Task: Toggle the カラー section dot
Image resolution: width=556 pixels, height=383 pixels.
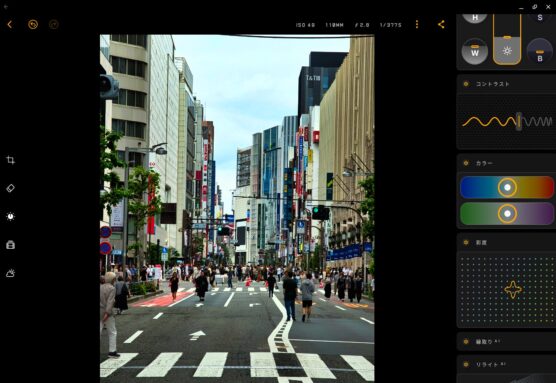Action: tap(466, 163)
